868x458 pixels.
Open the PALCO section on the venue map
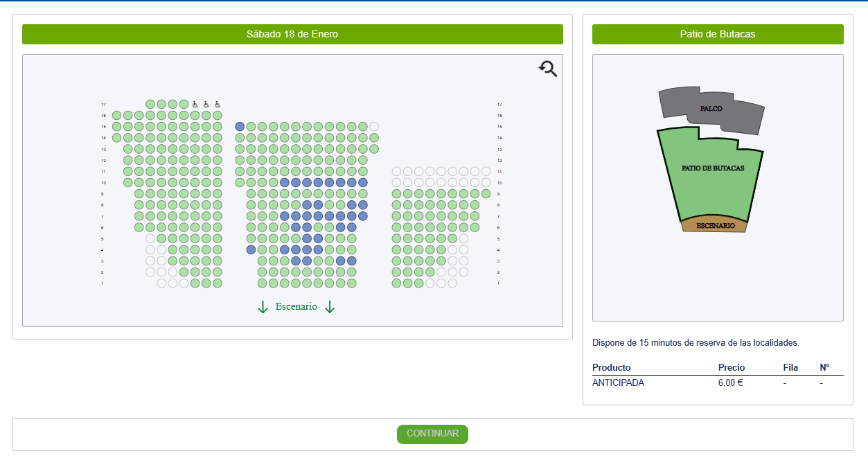pyautogui.click(x=711, y=109)
